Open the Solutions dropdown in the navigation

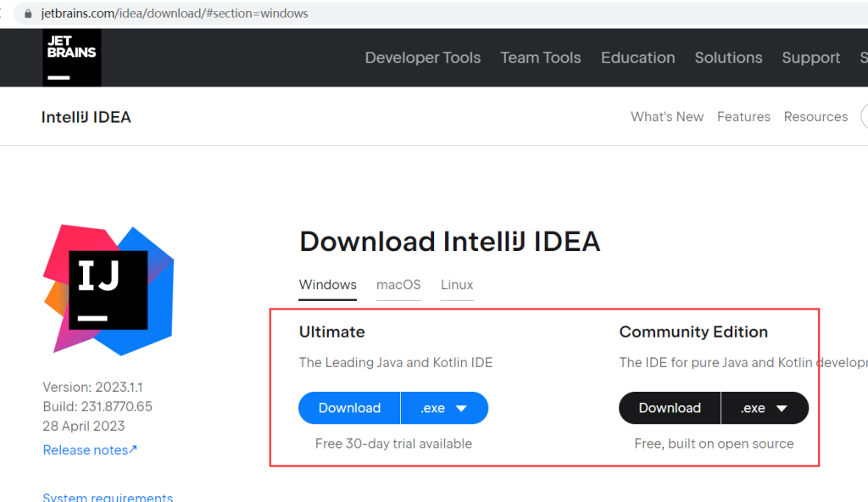tap(728, 58)
